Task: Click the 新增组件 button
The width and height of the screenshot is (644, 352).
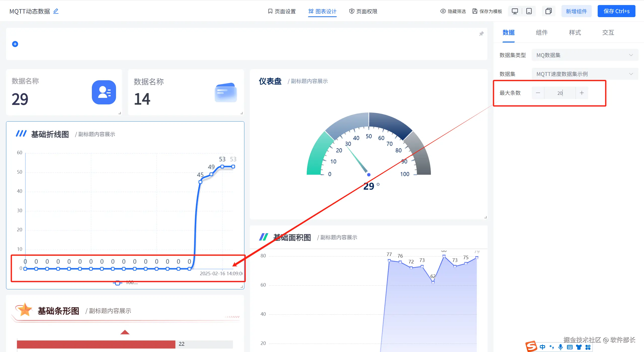Action: (x=576, y=11)
